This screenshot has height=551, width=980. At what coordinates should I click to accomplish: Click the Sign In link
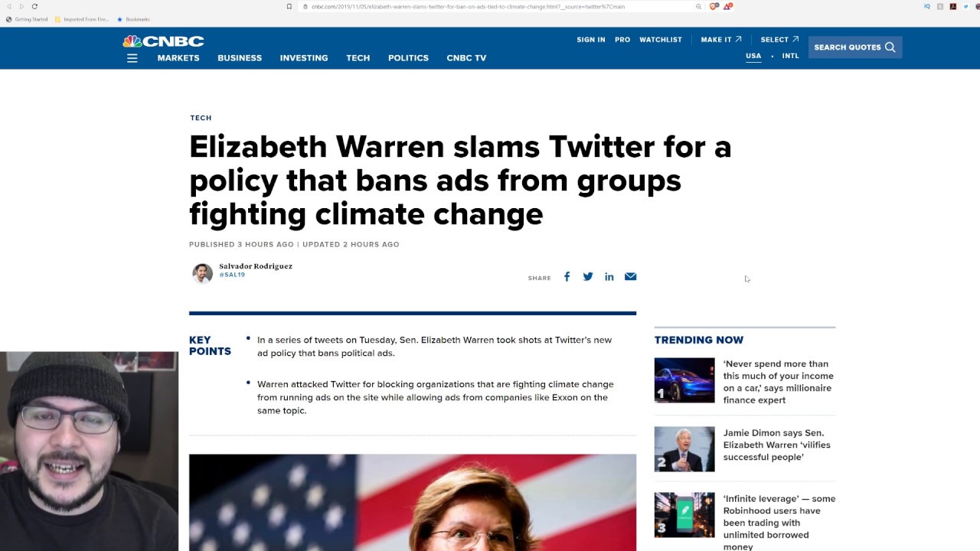(591, 40)
